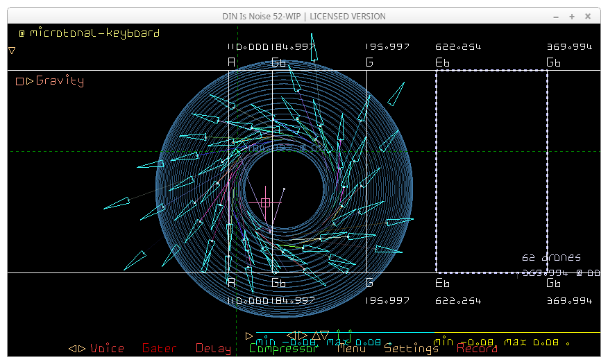Click the red gravity center crosshair marker
This screenshot has width=608, height=364.
click(265, 202)
